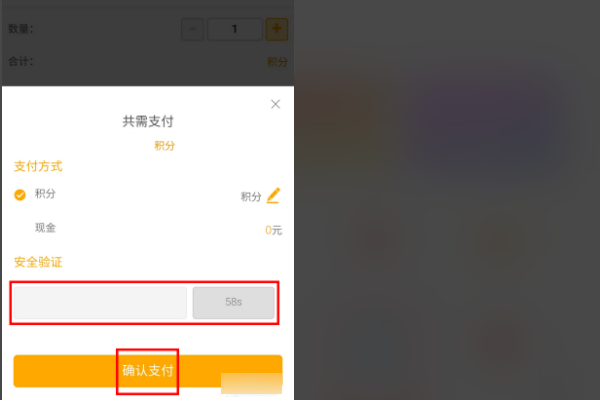Click the dimmed background right of dialog
Image resolution: width=600 pixels, height=400 pixels.
(447, 200)
